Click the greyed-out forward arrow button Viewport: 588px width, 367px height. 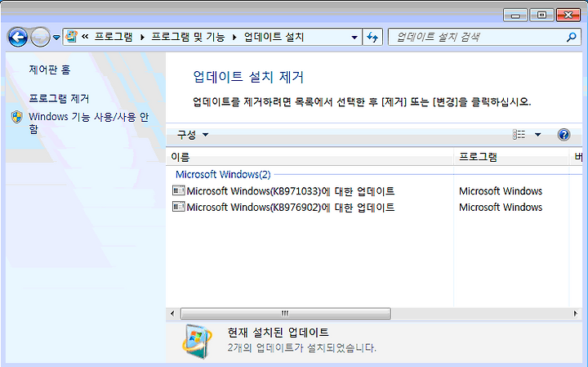(40, 37)
